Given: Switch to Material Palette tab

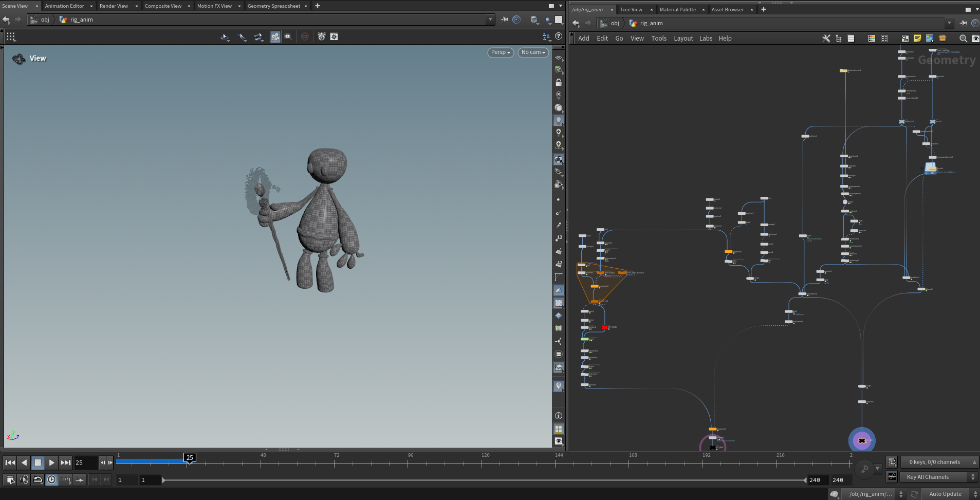Looking at the screenshot, I should tap(678, 10).
